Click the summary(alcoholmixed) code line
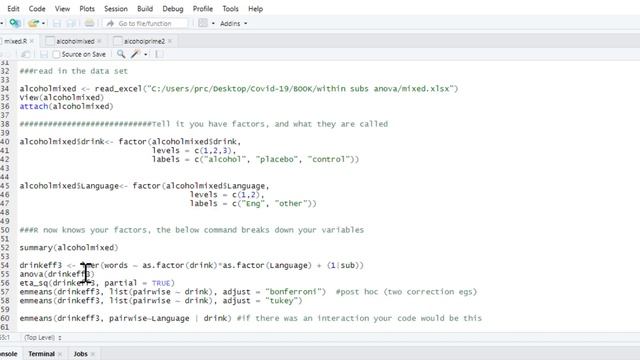640x360 pixels. [69, 248]
